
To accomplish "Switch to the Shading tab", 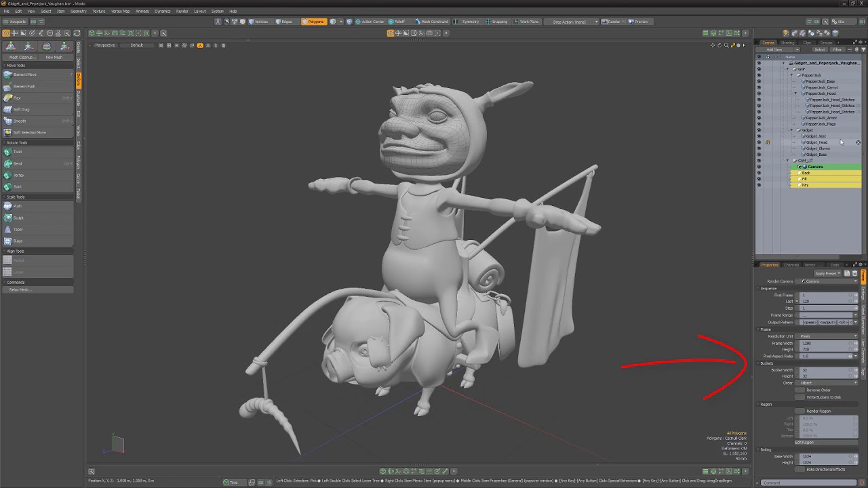I will pos(788,43).
